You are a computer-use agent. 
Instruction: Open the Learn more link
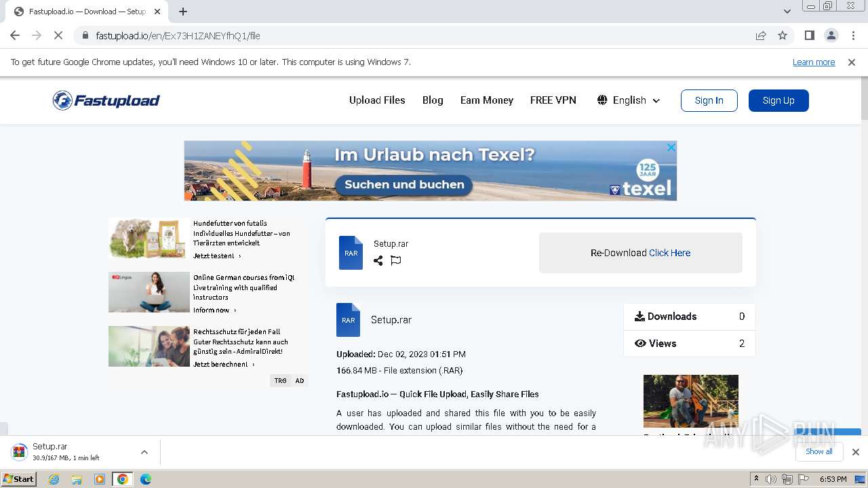[814, 62]
